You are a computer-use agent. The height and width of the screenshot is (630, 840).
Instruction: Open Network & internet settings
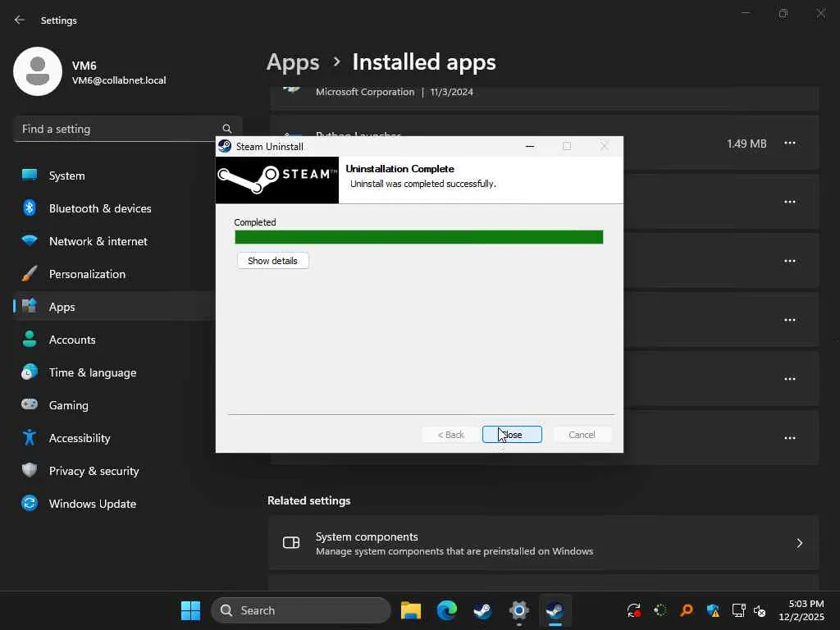tap(114, 241)
